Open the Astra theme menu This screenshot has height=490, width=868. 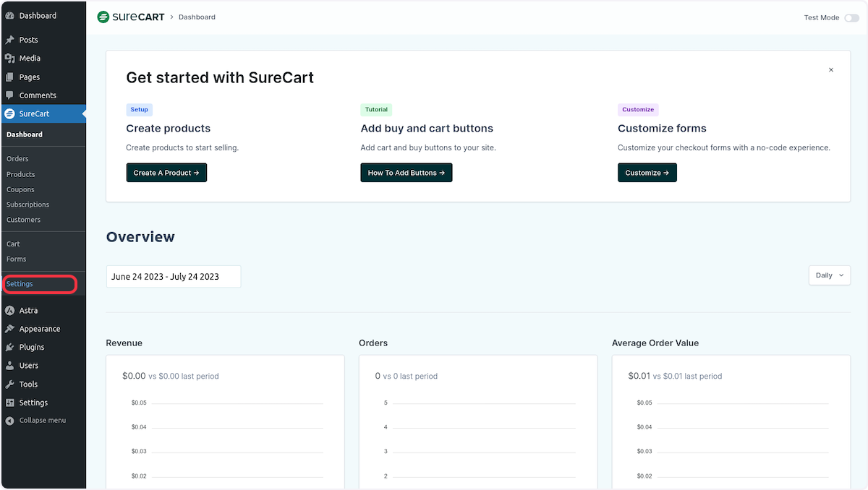(x=29, y=310)
